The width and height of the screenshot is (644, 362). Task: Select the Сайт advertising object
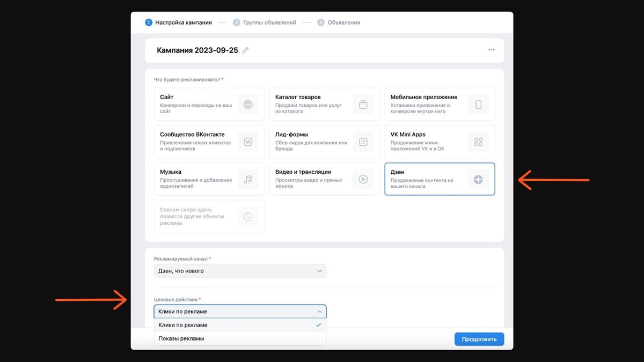209,105
